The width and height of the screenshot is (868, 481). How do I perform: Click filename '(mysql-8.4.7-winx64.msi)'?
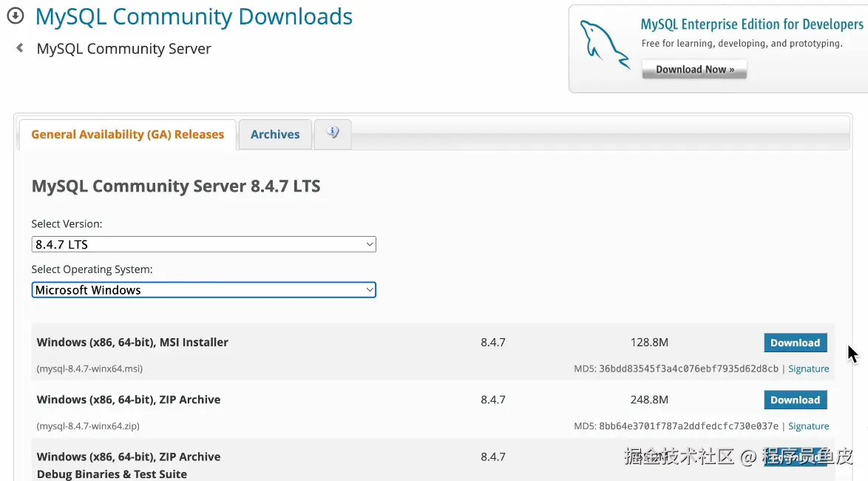click(x=89, y=369)
